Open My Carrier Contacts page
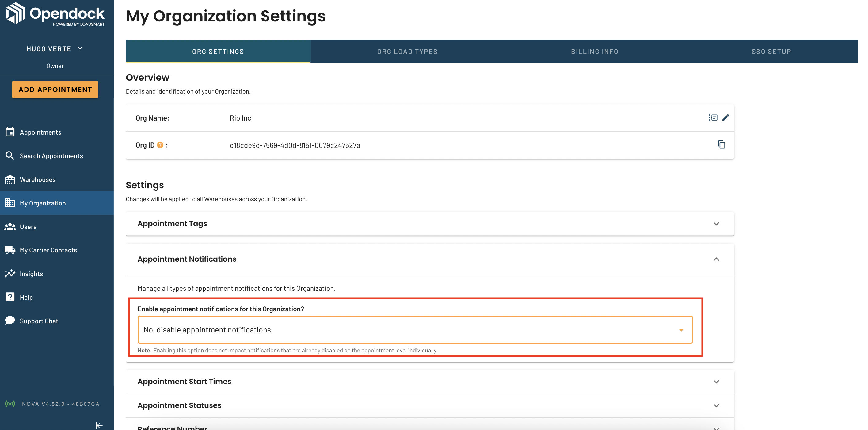The image size is (868, 430). click(x=57, y=250)
